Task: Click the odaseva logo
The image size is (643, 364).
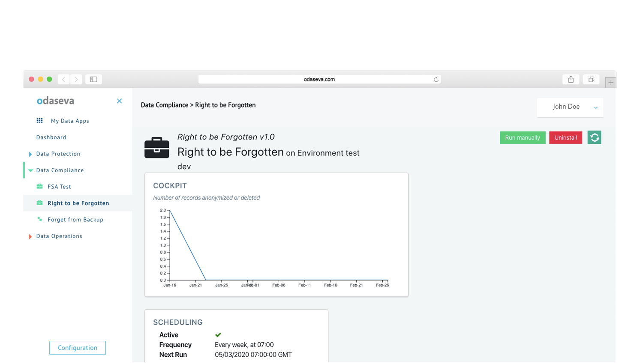Action: pos(55,101)
